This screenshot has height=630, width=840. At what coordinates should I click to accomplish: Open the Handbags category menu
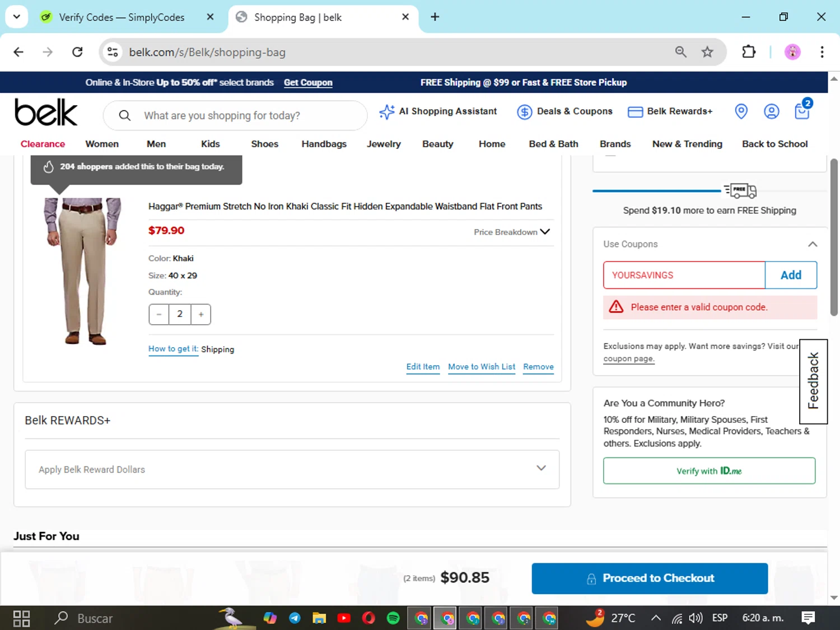click(x=324, y=144)
